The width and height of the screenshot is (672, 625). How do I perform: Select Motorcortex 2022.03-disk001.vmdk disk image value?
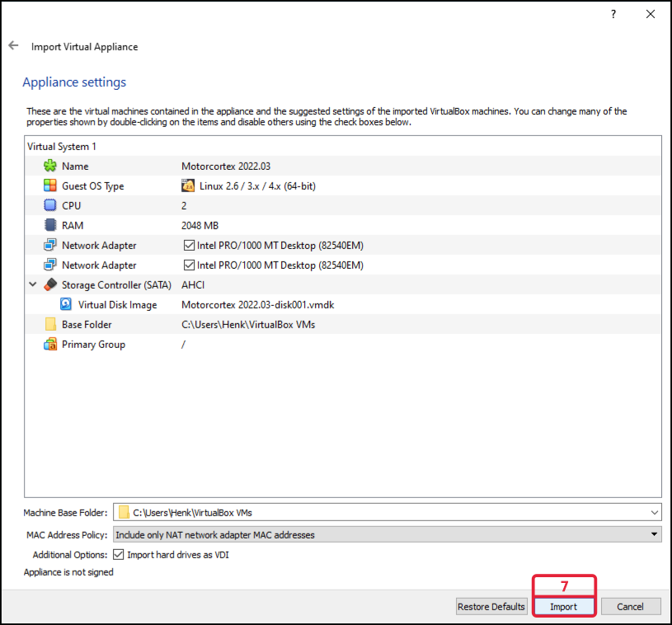tap(257, 305)
